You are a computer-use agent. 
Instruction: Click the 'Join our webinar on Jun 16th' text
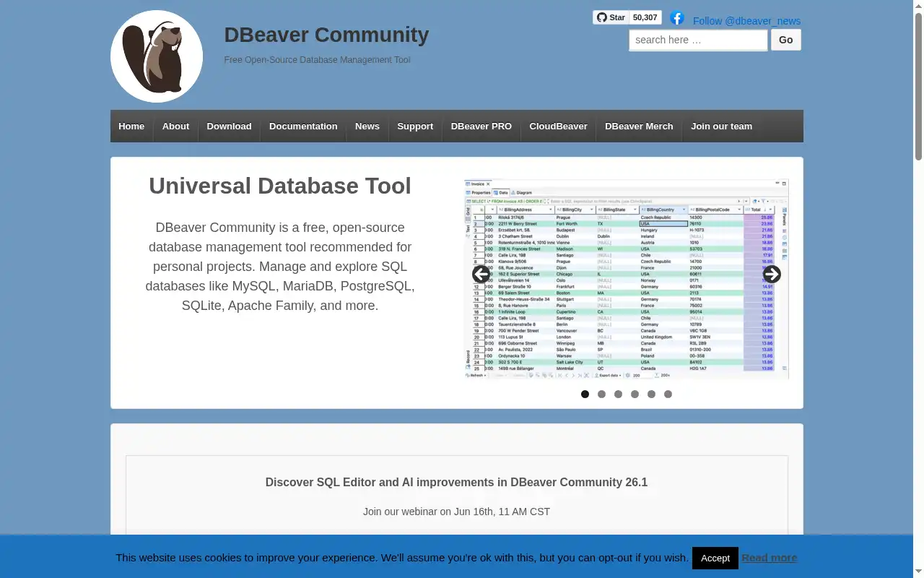coord(456,512)
